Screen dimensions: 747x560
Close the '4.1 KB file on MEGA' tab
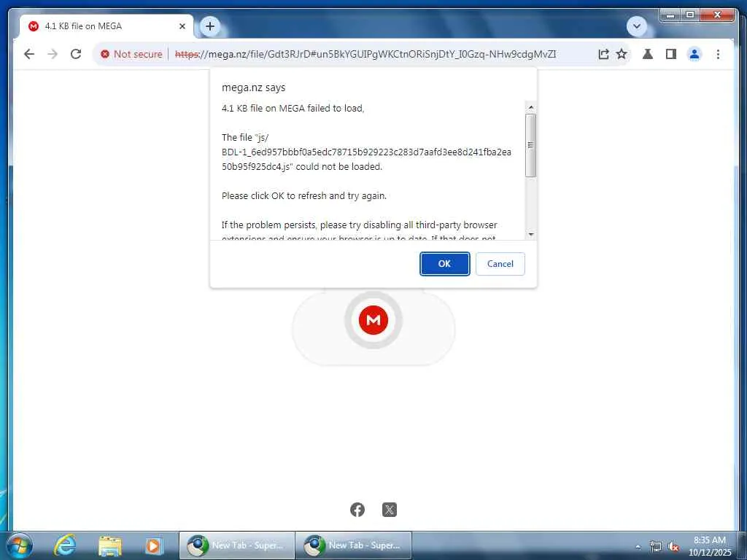tap(182, 27)
